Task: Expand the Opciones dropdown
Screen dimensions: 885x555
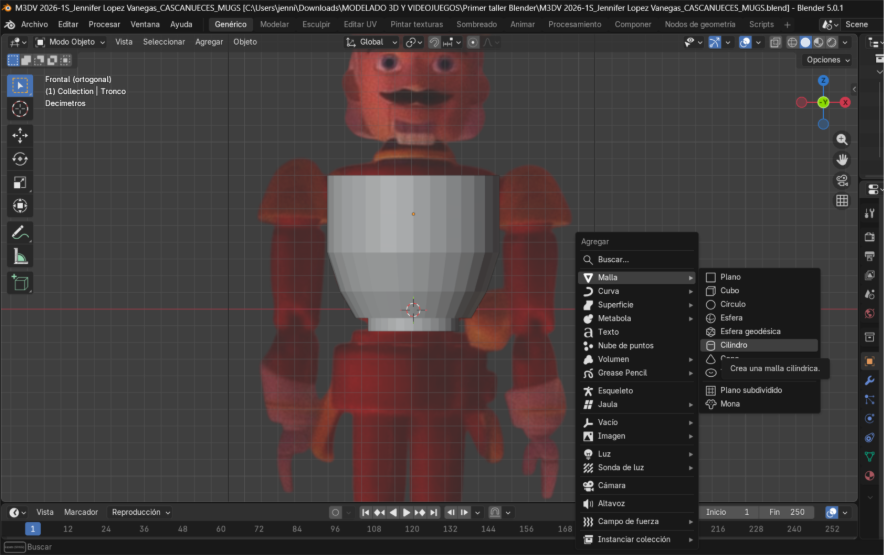Action: click(828, 60)
